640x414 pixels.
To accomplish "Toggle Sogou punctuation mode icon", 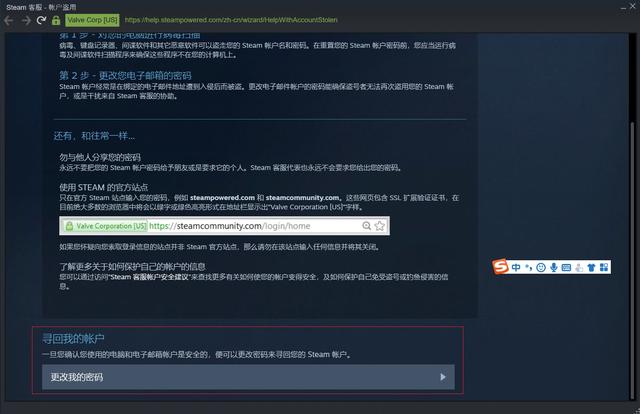I will pos(529,267).
